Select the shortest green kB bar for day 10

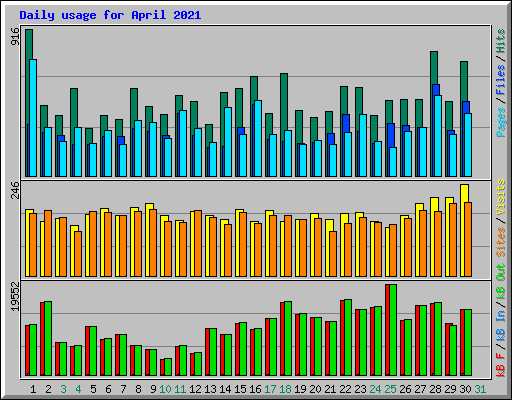168,367
